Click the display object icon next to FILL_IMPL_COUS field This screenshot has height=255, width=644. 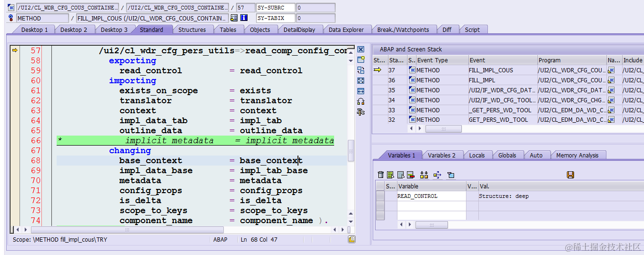click(x=234, y=18)
